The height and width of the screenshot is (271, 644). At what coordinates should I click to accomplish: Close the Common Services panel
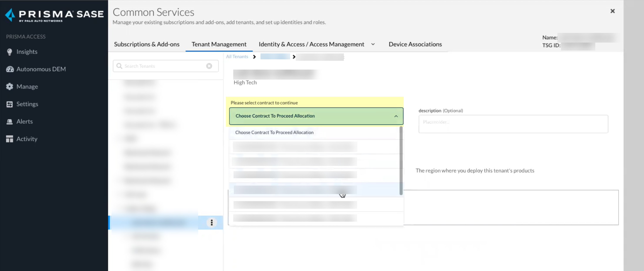[x=612, y=11]
